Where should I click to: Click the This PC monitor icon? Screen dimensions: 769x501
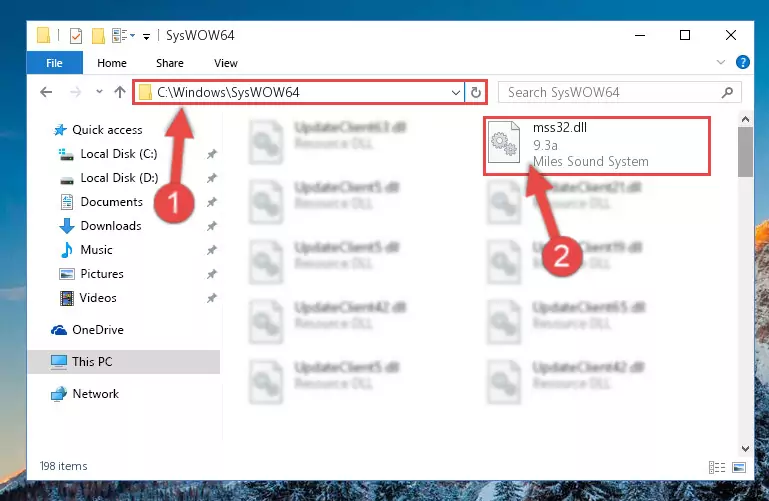(x=59, y=362)
